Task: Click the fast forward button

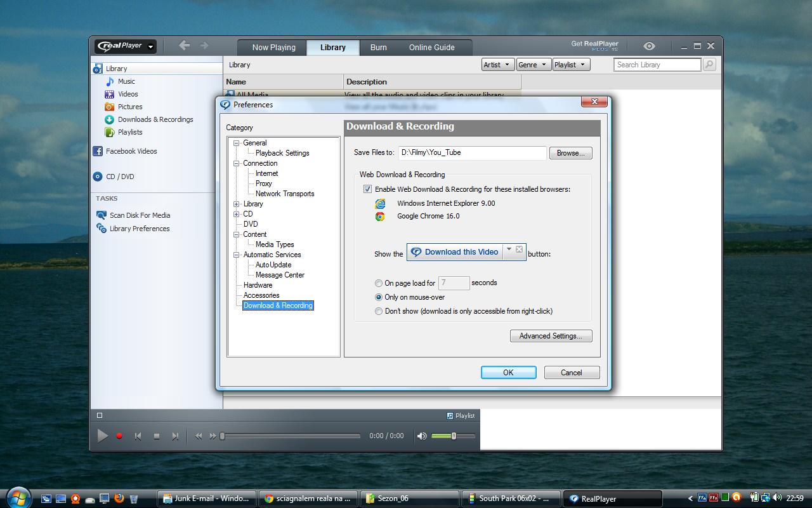Action: pos(213,436)
